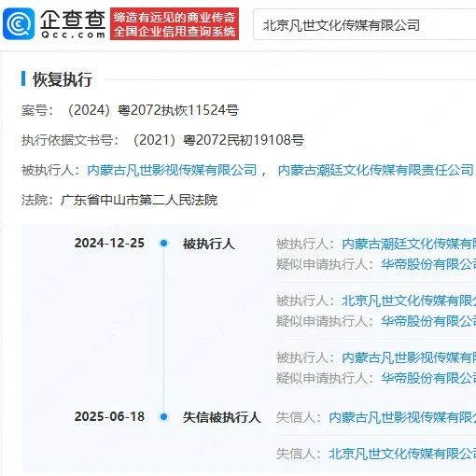476x476 pixels.
Task: Click court name 广东省中山市第二人民法院
Action: click(x=139, y=200)
